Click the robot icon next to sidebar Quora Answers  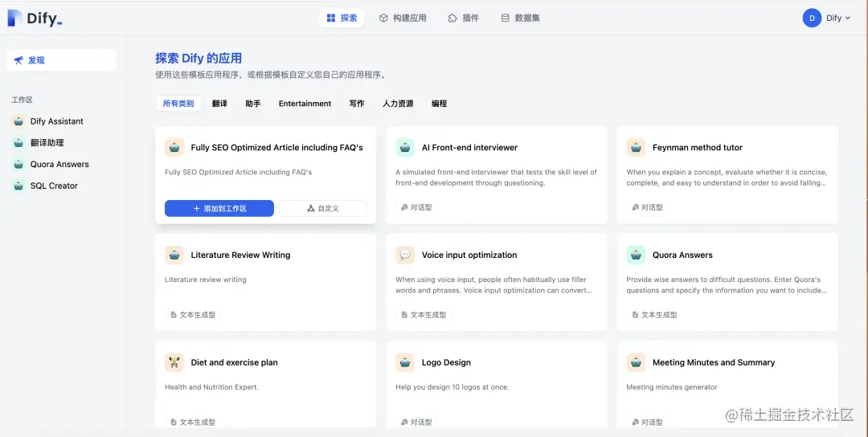[x=18, y=165]
